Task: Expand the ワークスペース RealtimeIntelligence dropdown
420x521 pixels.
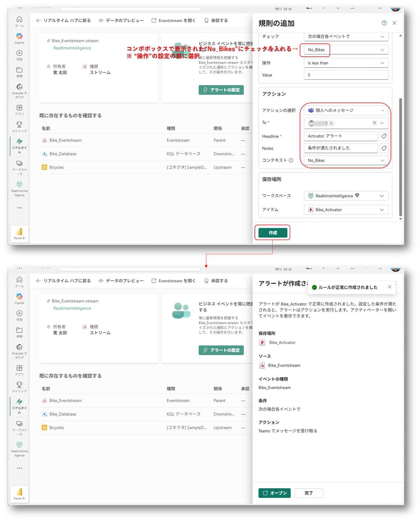Action: (x=346, y=196)
